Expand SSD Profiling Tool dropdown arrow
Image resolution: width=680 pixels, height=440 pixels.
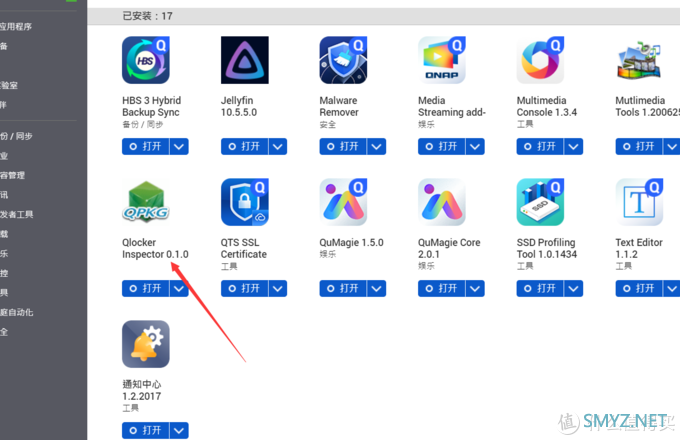coord(574,288)
